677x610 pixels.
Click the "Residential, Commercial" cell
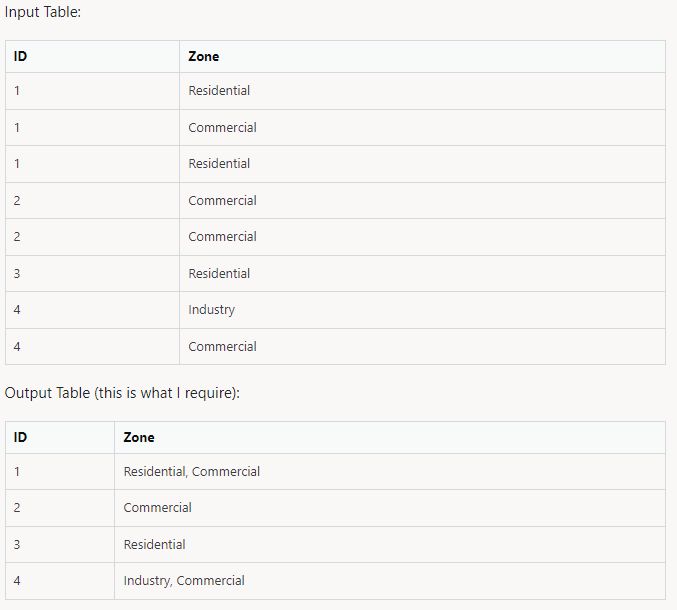pyautogui.click(x=390, y=471)
